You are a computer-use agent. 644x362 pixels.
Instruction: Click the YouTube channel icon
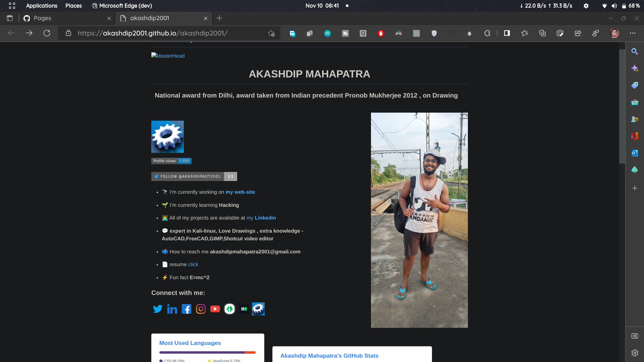tap(215, 309)
